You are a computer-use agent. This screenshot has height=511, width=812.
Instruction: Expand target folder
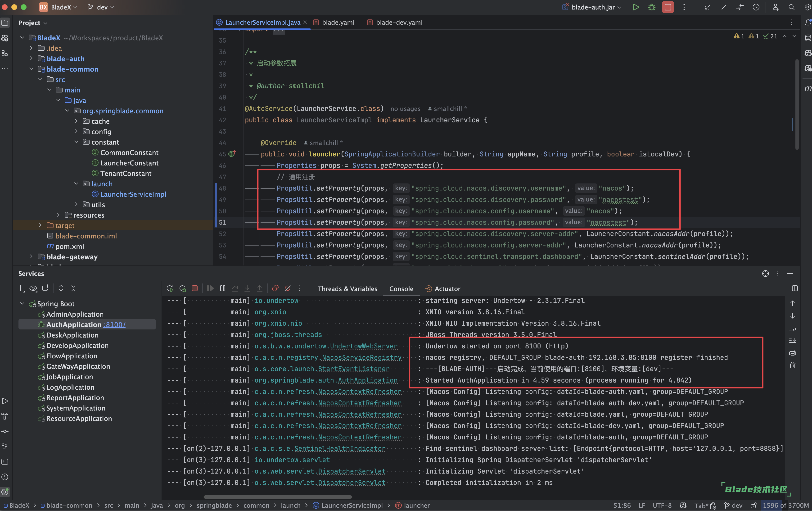tap(40, 225)
